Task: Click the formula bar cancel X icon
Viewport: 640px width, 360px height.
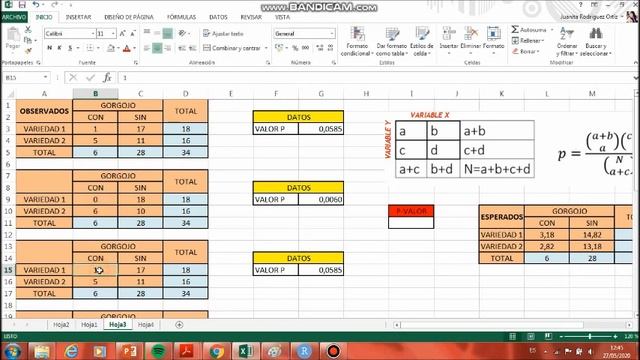Action: (73, 78)
